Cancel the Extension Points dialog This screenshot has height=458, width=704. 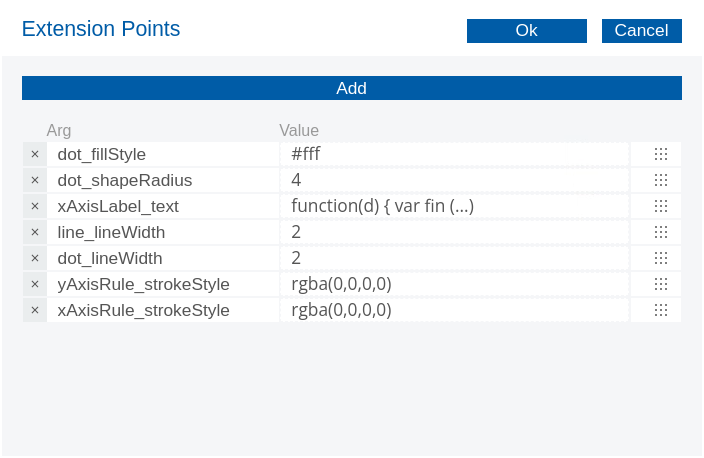coord(641,31)
